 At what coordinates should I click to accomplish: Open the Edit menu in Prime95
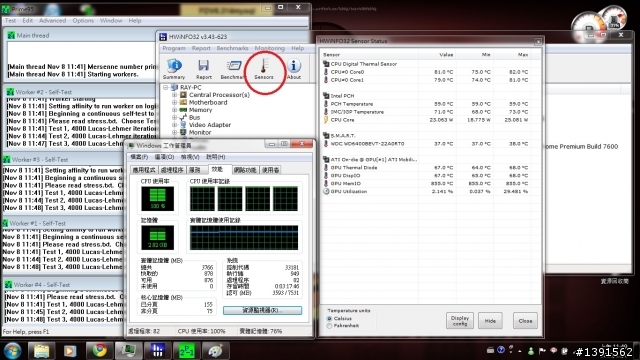[27, 20]
